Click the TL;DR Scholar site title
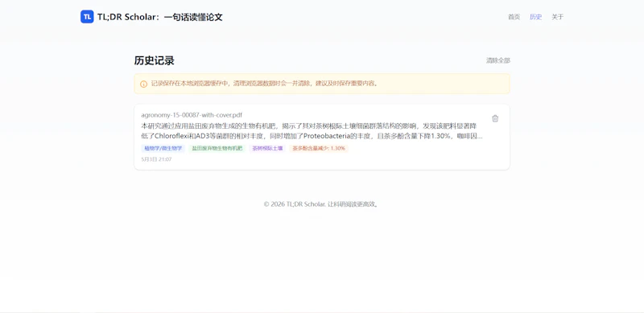Viewport: 644px width, 313px height. click(x=159, y=17)
